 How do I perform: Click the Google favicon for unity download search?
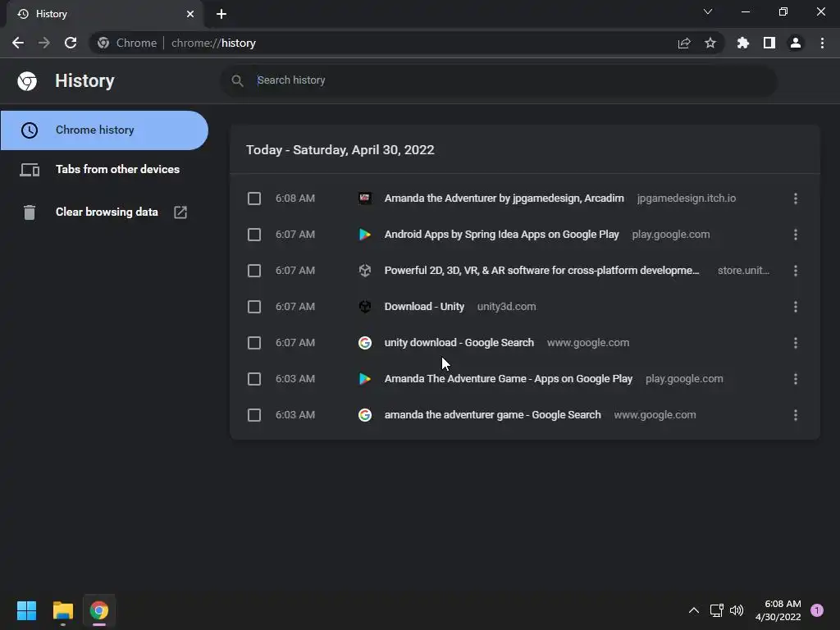click(365, 342)
